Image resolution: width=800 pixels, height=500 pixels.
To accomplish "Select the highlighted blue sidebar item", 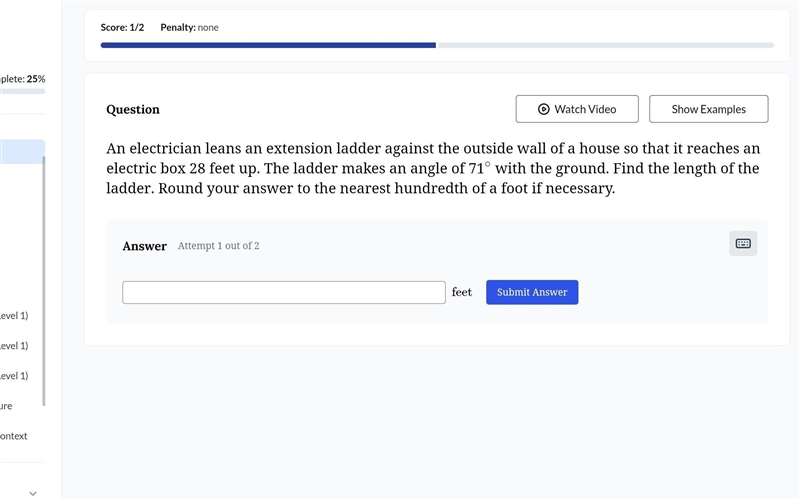I will [x=22, y=152].
